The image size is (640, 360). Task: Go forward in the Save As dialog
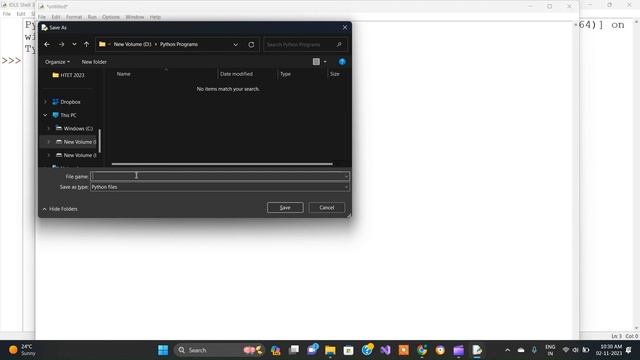[61, 44]
